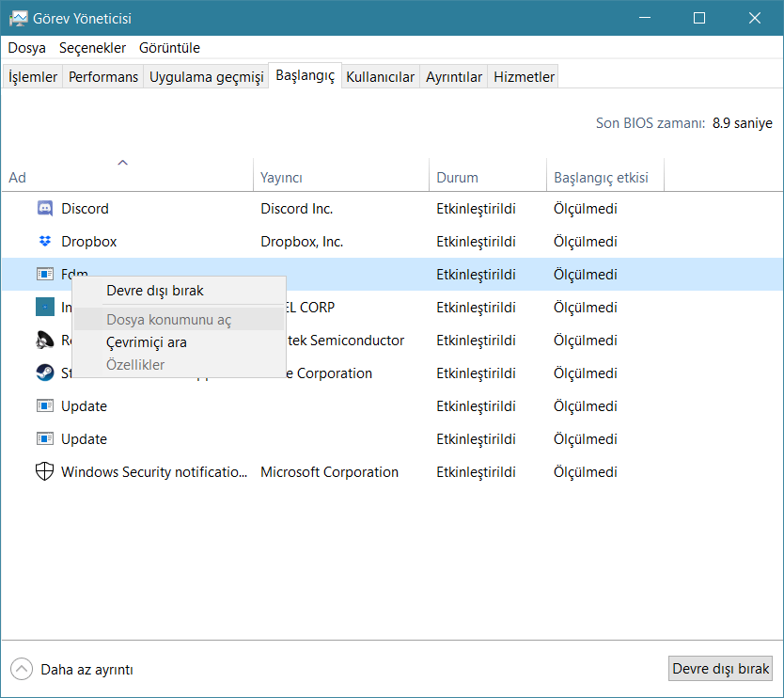Screen dimensions: 784x698
Task: Open the Seçenekler menu
Action: [92, 48]
